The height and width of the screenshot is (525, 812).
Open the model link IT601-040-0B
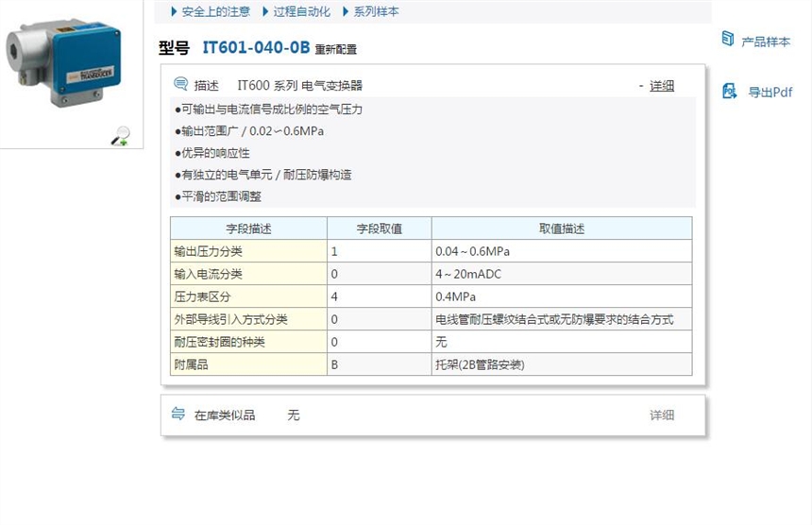(x=255, y=48)
